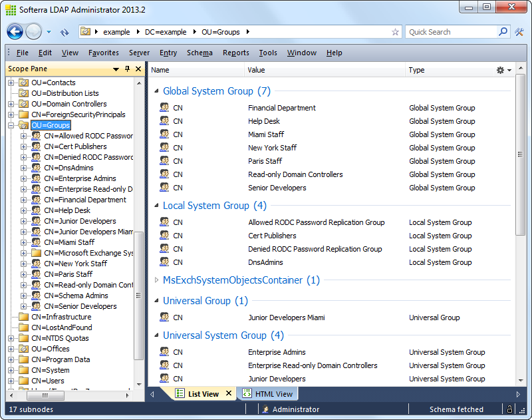Click the group icon for Enterprise Admins row
This screenshot has height=420, width=532.
(164, 351)
